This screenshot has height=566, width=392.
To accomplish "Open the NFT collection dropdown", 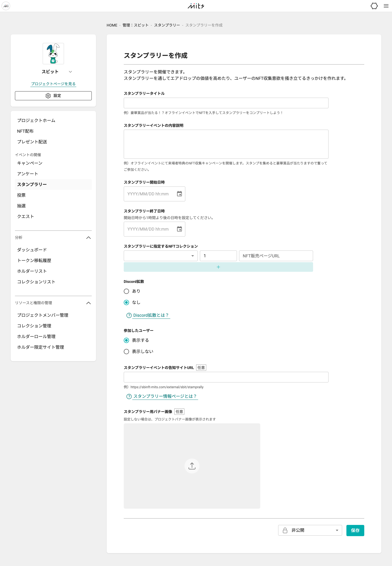I will point(161,256).
